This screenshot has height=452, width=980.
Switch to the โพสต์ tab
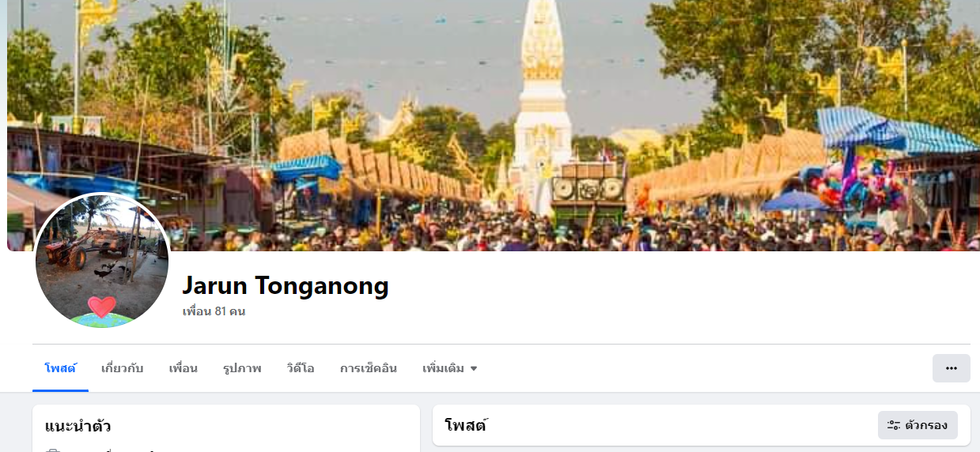coord(60,368)
